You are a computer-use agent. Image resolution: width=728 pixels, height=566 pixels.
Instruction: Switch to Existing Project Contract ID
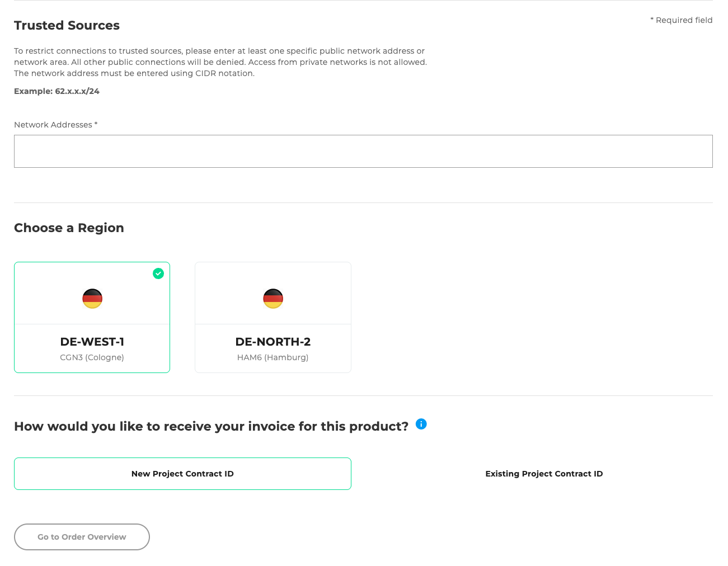point(544,474)
